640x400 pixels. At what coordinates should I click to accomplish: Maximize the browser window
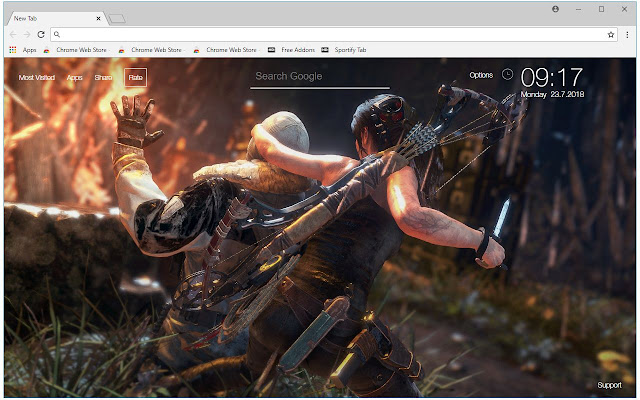[x=601, y=9]
